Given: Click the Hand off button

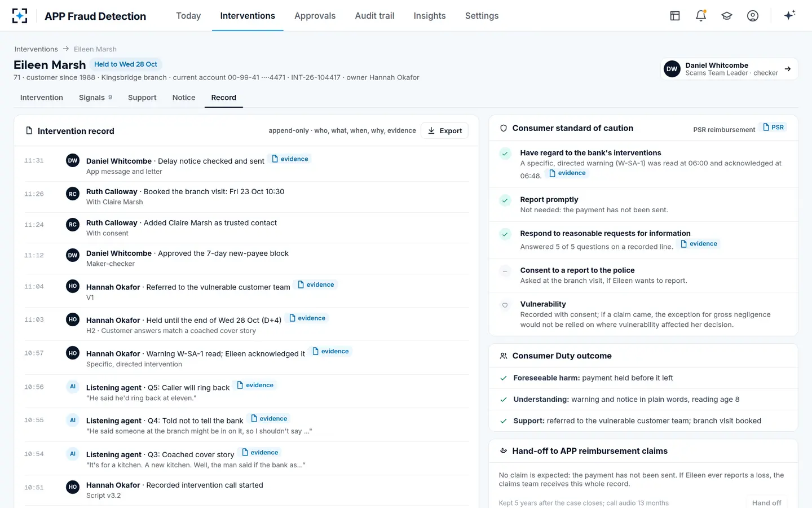Looking at the screenshot, I should coord(767,503).
